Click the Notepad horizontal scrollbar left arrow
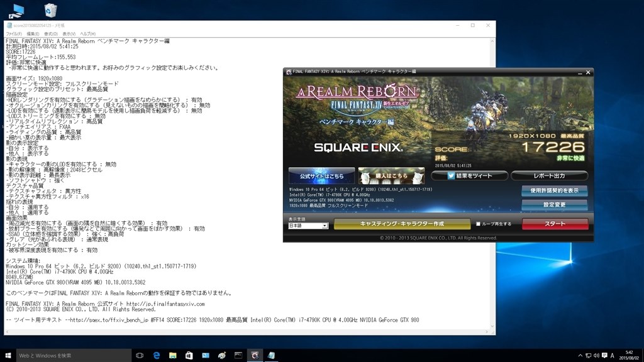This screenshot has width=644, height=362. [x=8, y=332]
